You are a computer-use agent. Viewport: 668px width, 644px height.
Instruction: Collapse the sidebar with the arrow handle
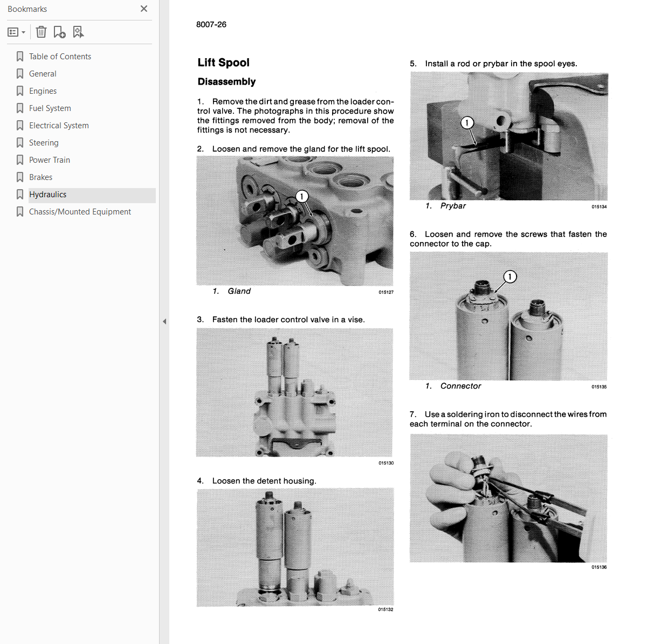(164, 321)
